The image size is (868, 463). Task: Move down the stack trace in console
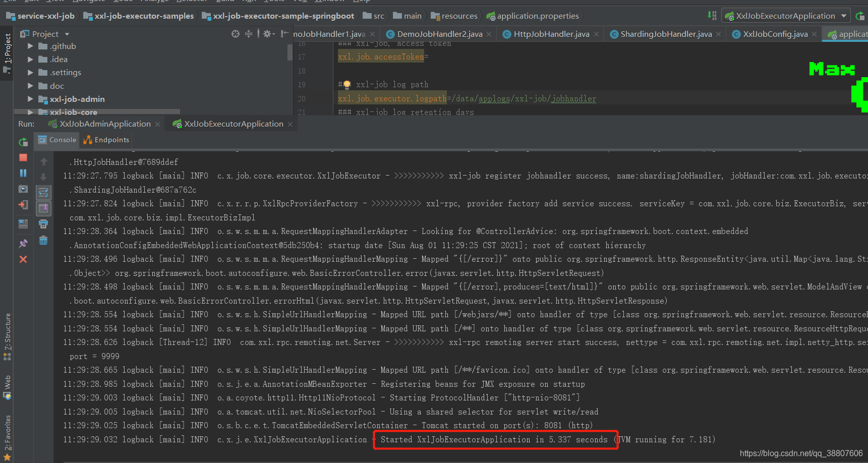[x=44, y=177]
